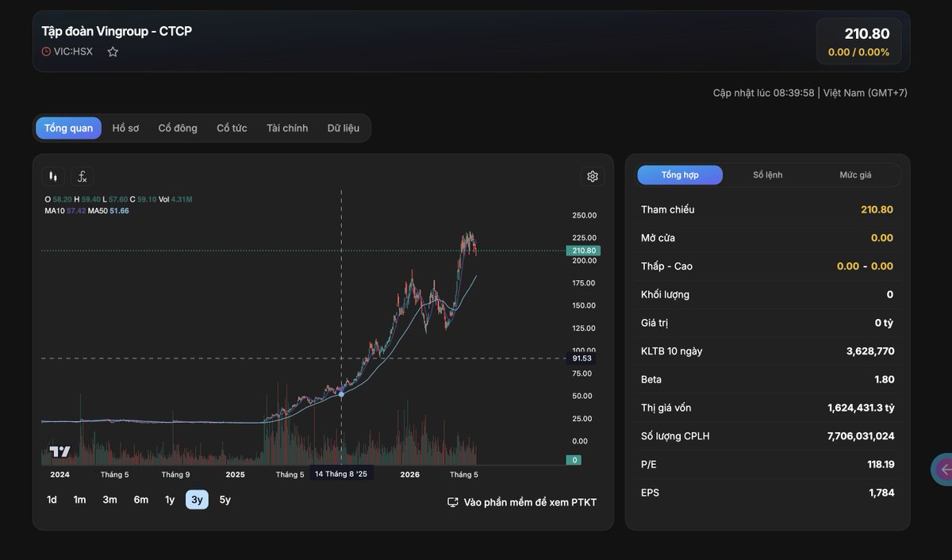This screenshot has height=560, width=952.
Task: Click the 14 Tháng 8 '25 date marker
Action: 341,474
